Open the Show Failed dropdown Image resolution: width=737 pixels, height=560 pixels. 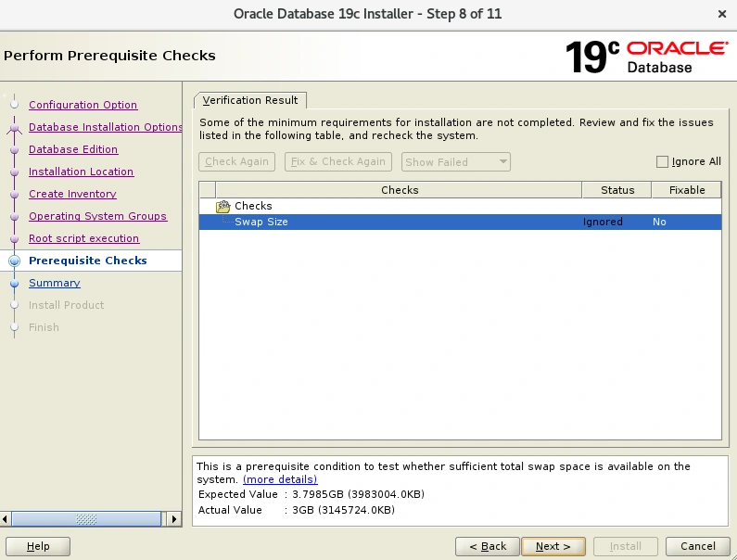pos(455,161)
